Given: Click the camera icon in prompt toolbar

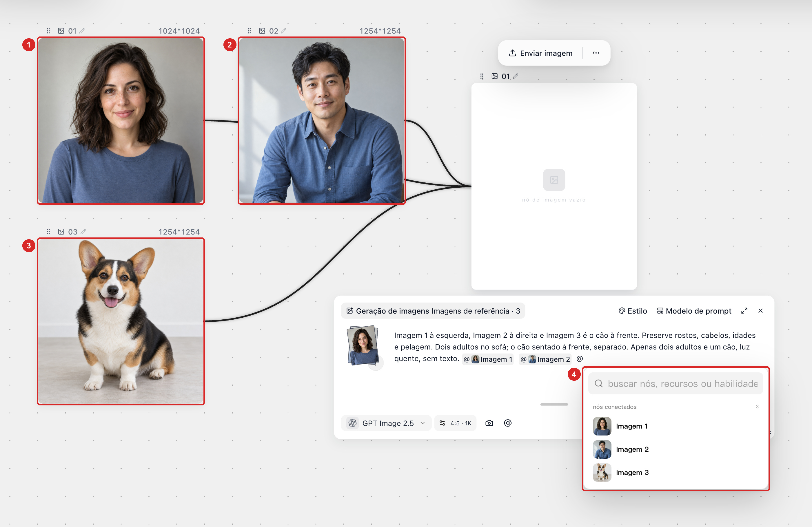Looking at the screenshot, I should (x=489, y=423).
